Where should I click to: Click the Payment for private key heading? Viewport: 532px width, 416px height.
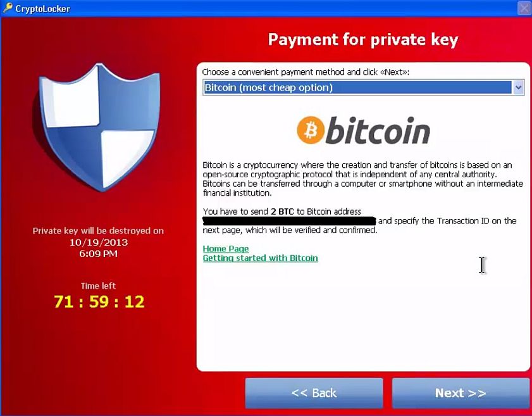click(x=363, y=40)
